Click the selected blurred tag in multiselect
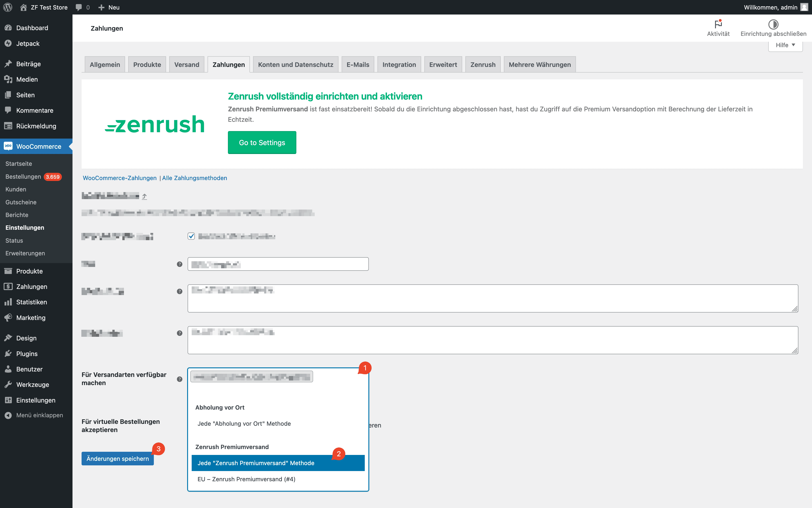The height and width of the screenshot is (508, 812). (252, 377)
